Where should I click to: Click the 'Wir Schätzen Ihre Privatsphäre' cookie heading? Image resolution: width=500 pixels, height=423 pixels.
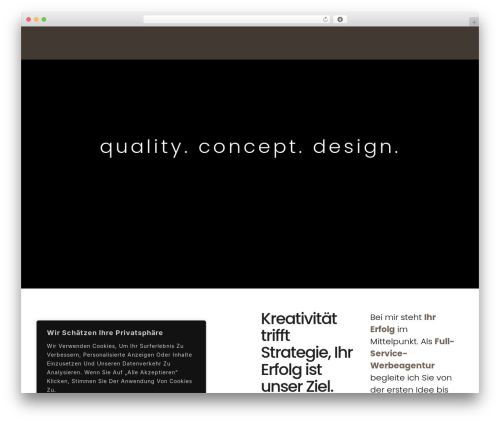pyautogui.click(x=105, y=333)
